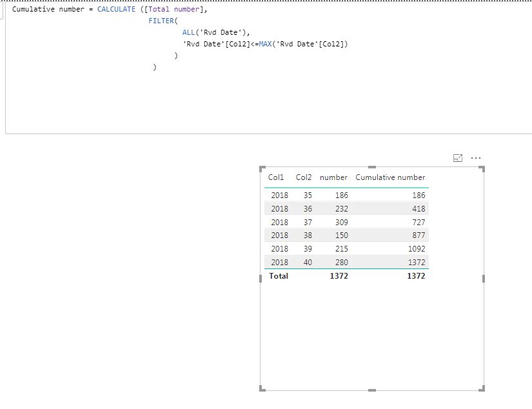Select cumulative value 418

[x=419, y=209]
